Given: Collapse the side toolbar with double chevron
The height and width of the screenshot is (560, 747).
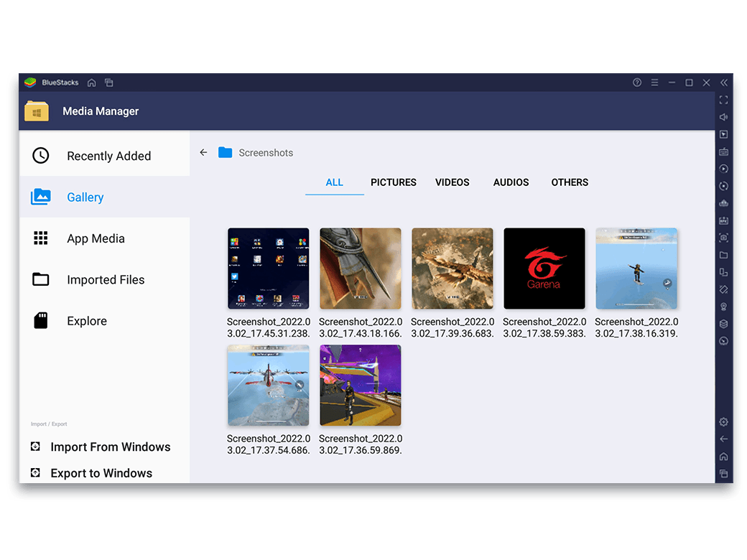Looking at the screenshot, I should [x=723, y=83].
